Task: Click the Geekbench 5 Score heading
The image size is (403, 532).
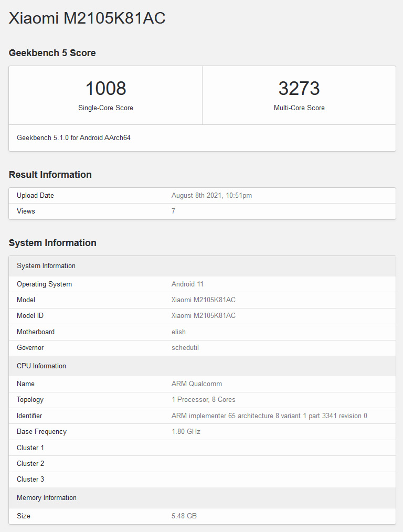Action: click(52, 53)
